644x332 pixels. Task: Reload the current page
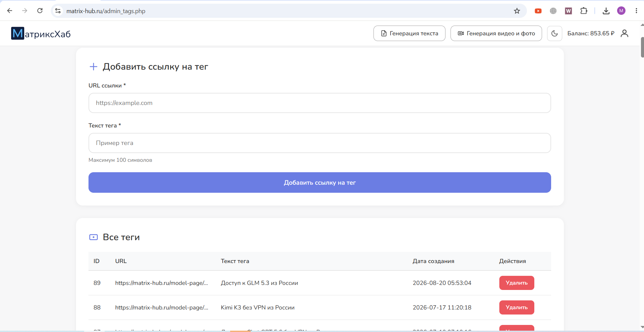(x=40, y=11)
